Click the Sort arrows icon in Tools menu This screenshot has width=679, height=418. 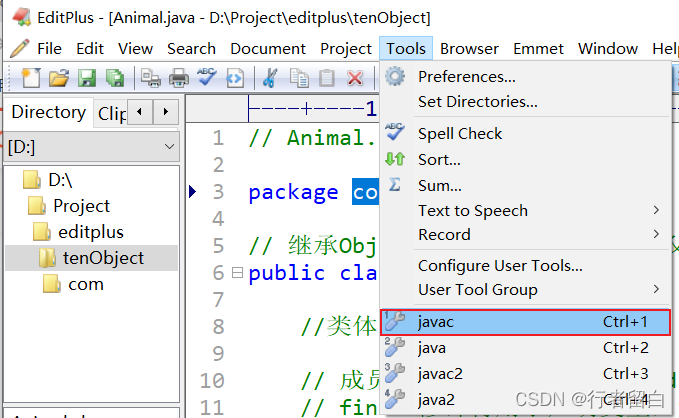click(x=395, y=159)
